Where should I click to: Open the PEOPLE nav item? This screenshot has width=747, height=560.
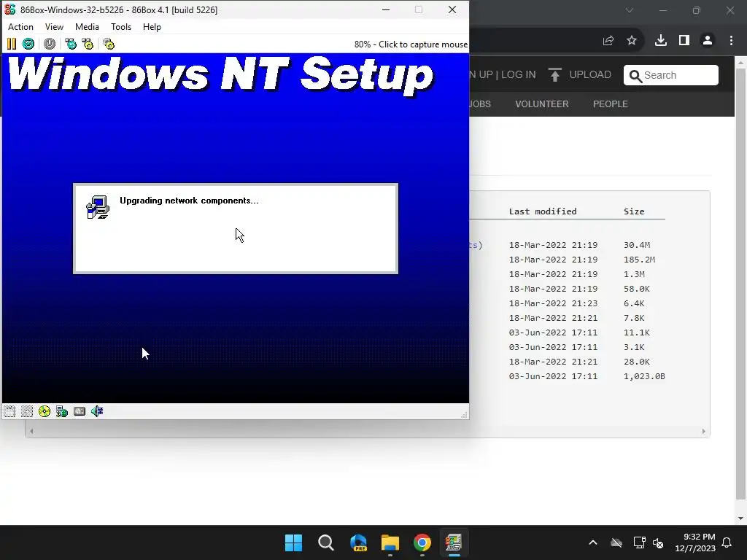[611, 104]
